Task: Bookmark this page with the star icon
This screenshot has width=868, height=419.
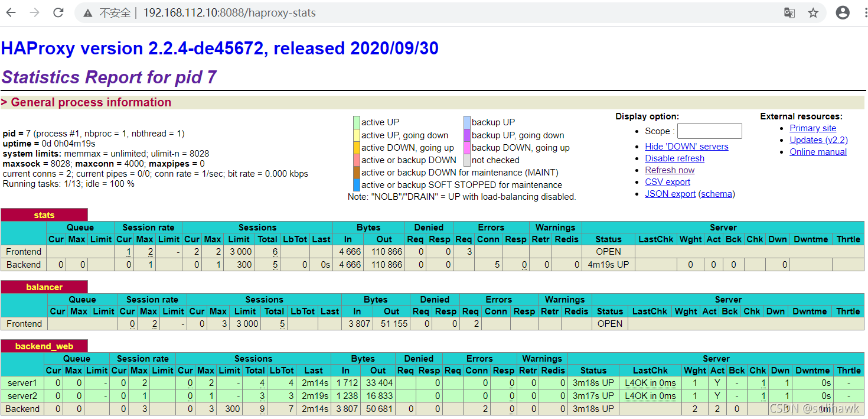Action: tap(813, 13)
